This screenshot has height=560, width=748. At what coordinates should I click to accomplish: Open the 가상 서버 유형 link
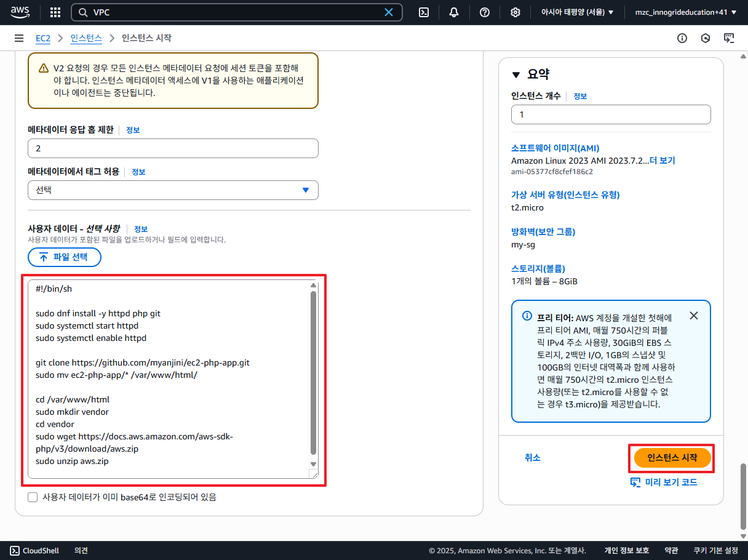565,195
